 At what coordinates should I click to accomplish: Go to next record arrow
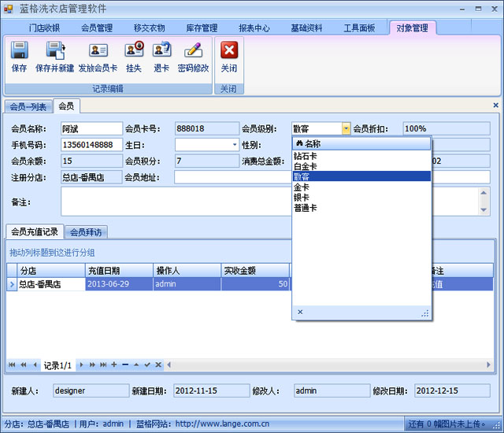81,365
